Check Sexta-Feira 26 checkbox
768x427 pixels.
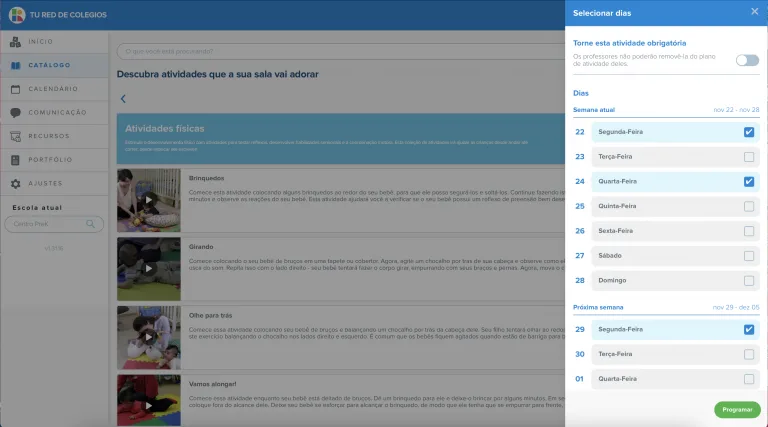pyautogui.click(x=749, y=231)
